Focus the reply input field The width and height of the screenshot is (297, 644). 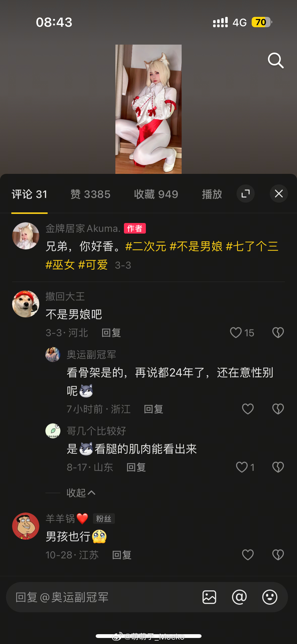103,597
